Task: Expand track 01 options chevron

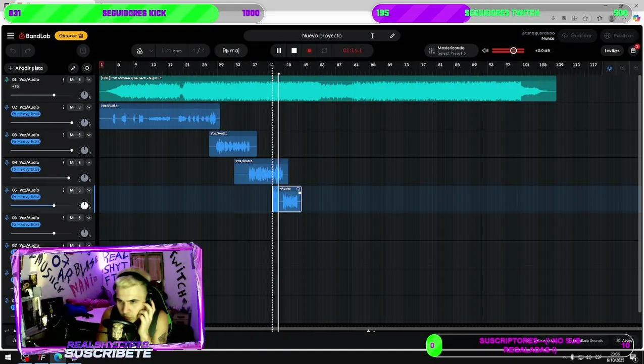Action: (89, 79)
